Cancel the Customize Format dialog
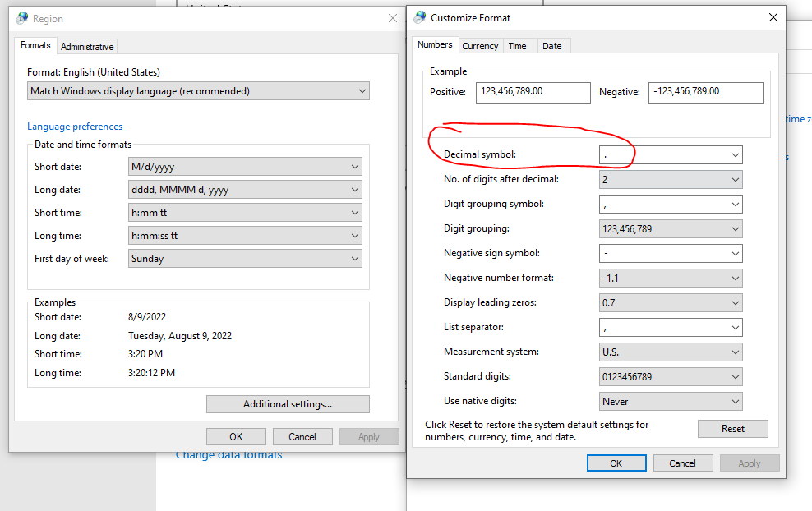This screenshot has height=511, width=812. 682,463
